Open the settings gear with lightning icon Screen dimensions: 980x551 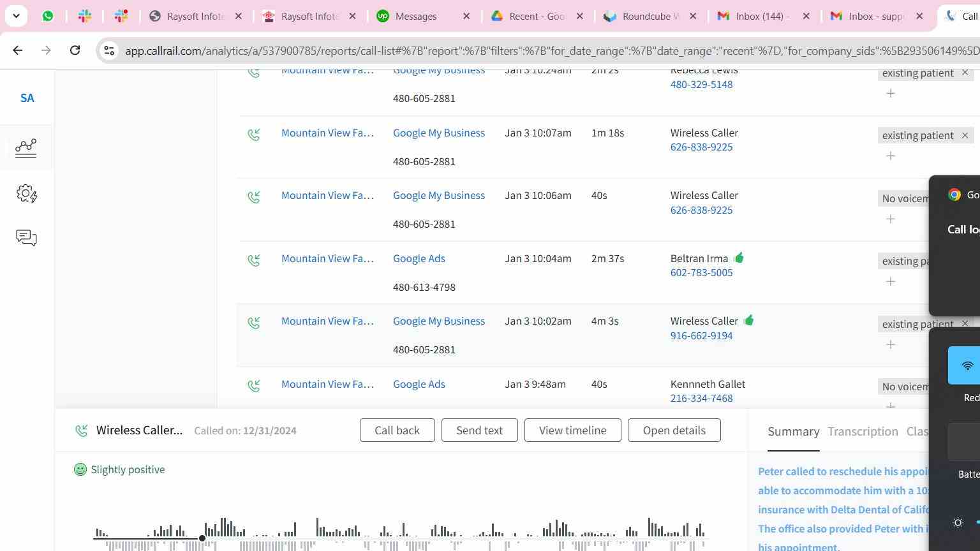point(26,193)
